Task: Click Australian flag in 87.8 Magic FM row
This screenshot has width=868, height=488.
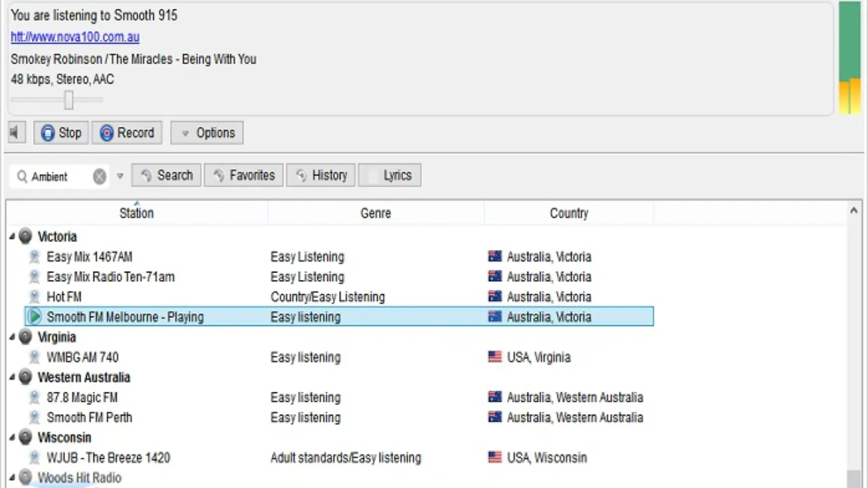Action: [x=495, y=396]
